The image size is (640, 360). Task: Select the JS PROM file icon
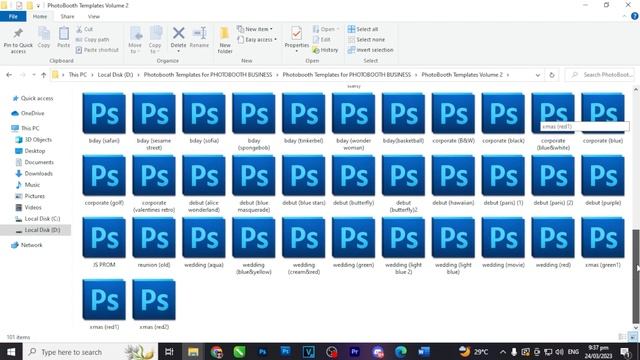pos(104,238)
